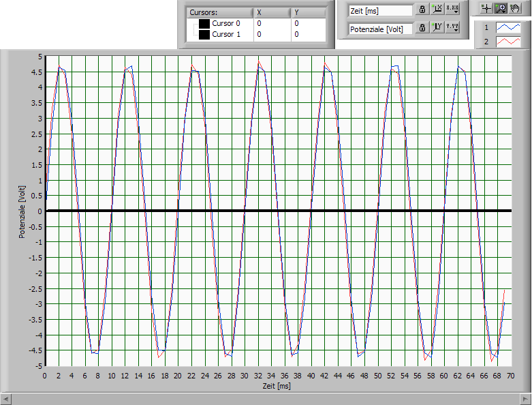Toggle the autoscale lock for Potenziale [Volt]

point(422,27)
